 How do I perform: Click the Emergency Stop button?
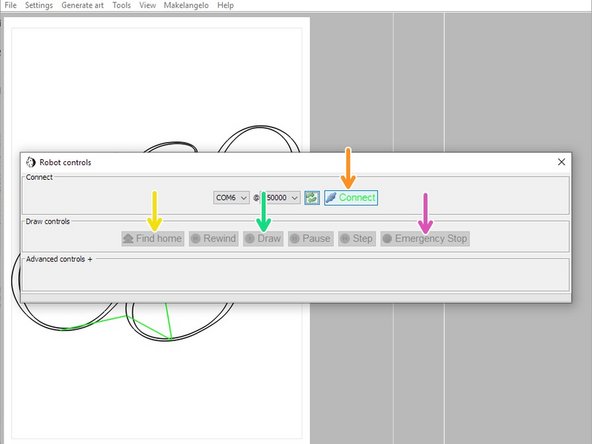pos(425,239)
